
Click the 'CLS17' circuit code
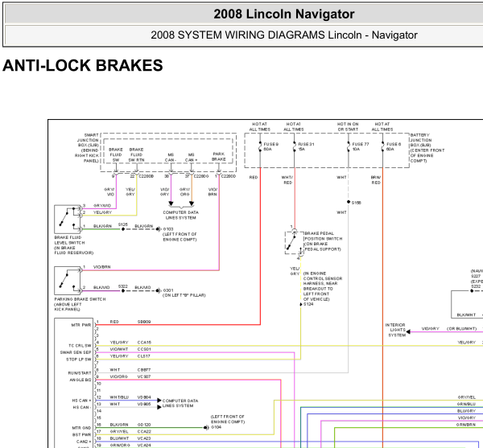[x=144, y=356]
